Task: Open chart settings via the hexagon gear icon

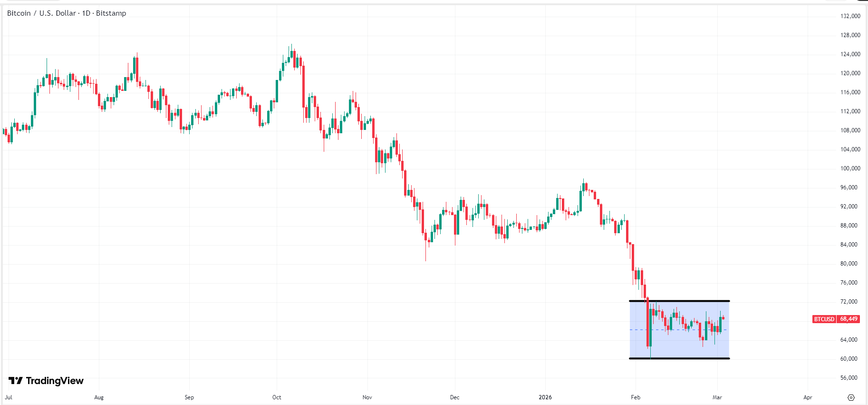Action: [851, 397]
